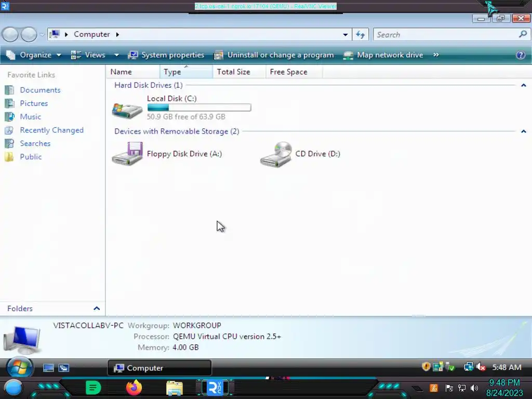Click the computer icon in details pane
The height and width of the screenshot is (399, 532).
[x=22, y=340]
